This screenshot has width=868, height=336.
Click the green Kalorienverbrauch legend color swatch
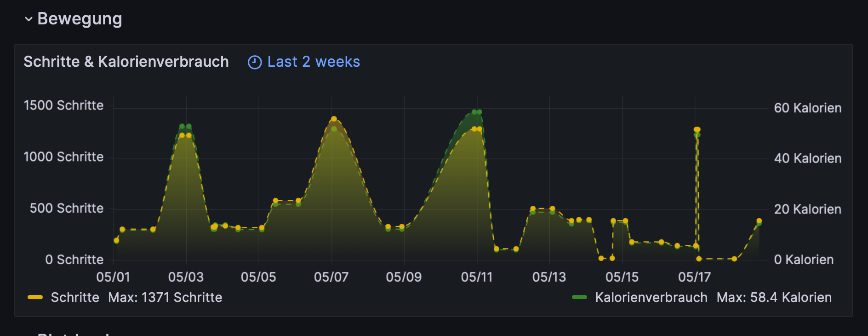coord(579,297)
